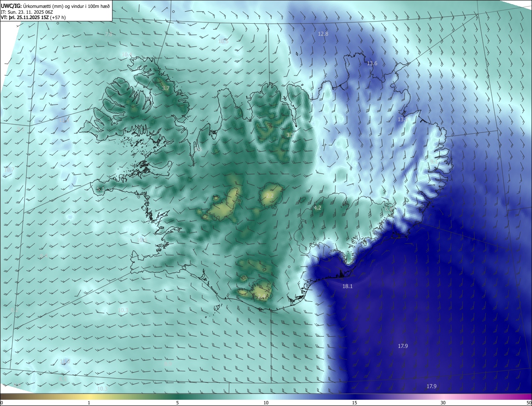Click the 10.4 value north of the Westfjords

pyautogui.click(x=127, y=55)
